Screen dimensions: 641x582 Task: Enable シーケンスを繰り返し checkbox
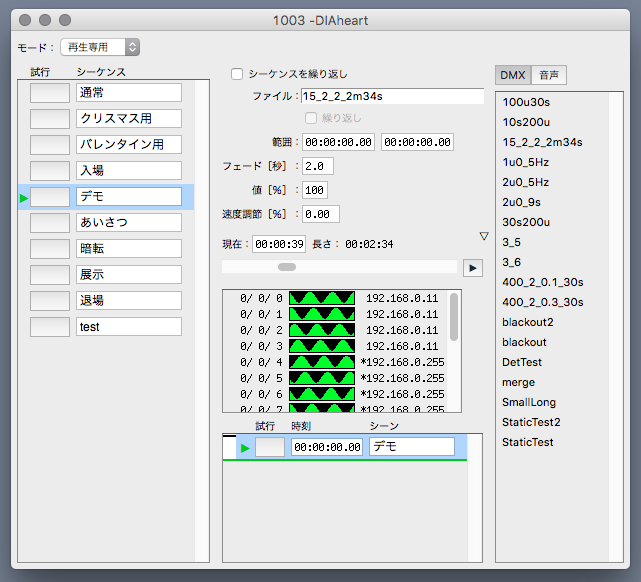click(237, 74)
